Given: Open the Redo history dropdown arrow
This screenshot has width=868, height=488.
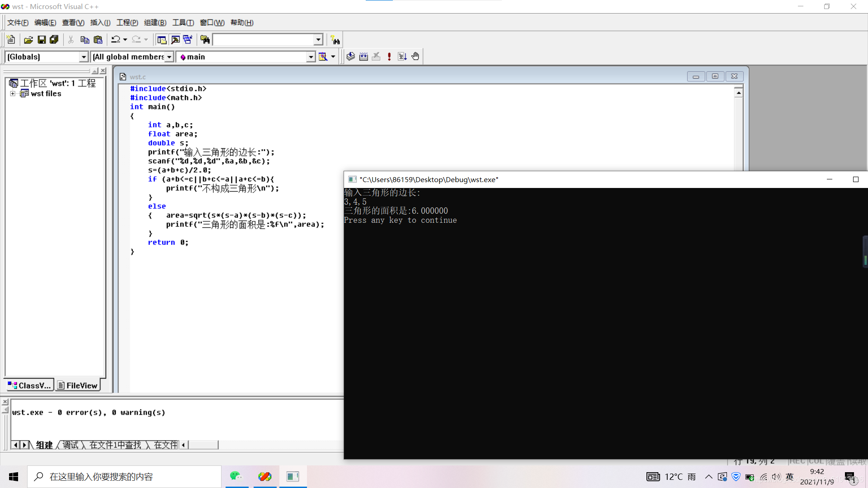Looking at the screenshot, I should (x=146, y=40).
